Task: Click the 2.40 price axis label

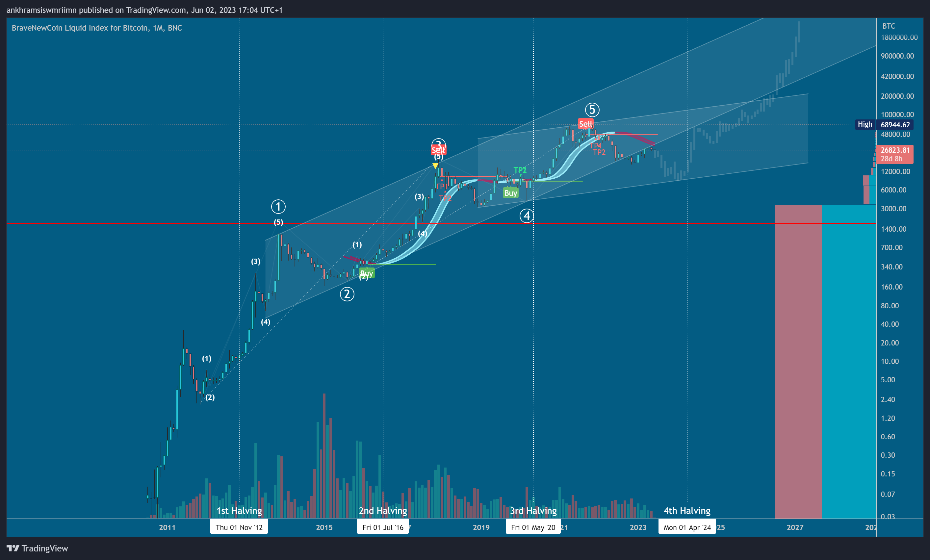Action: coord(888,399)
